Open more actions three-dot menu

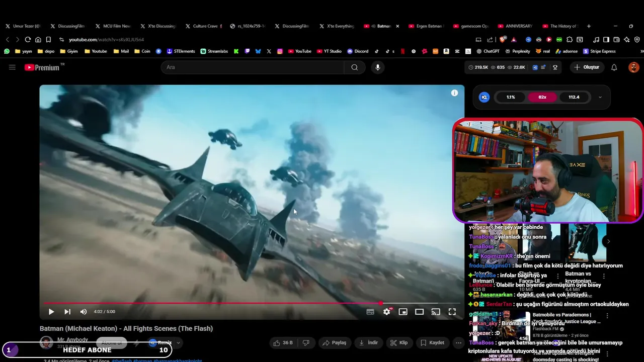pyautogui.click(x=458, y=343)
